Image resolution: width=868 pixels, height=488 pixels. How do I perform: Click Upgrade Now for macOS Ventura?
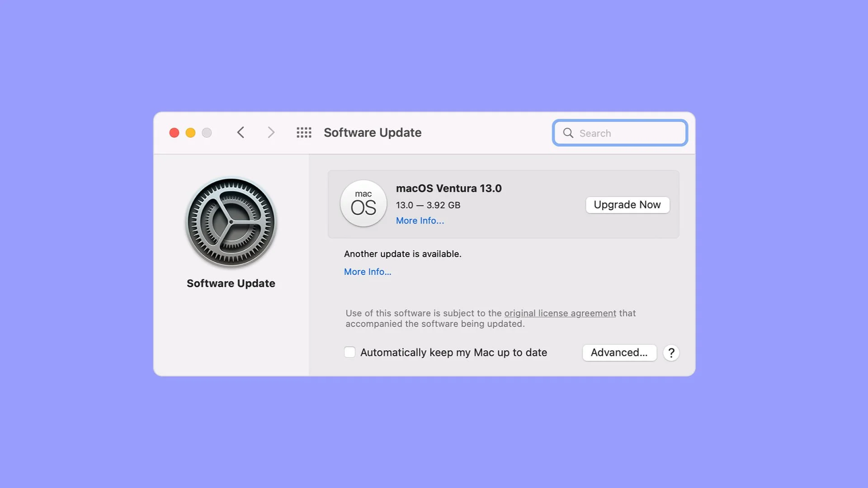[627, 205]
